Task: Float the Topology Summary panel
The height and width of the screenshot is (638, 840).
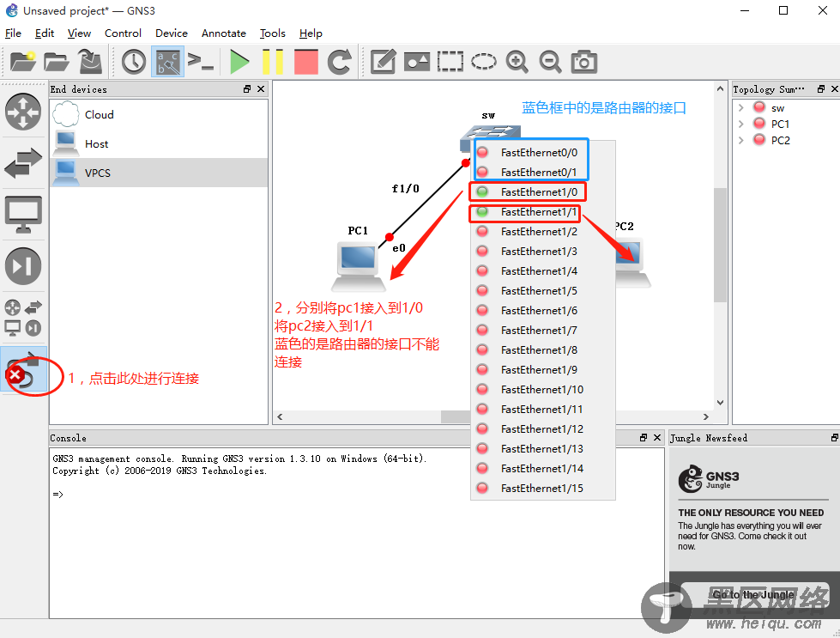Action: pyautogui.click(x=821, y=89)
